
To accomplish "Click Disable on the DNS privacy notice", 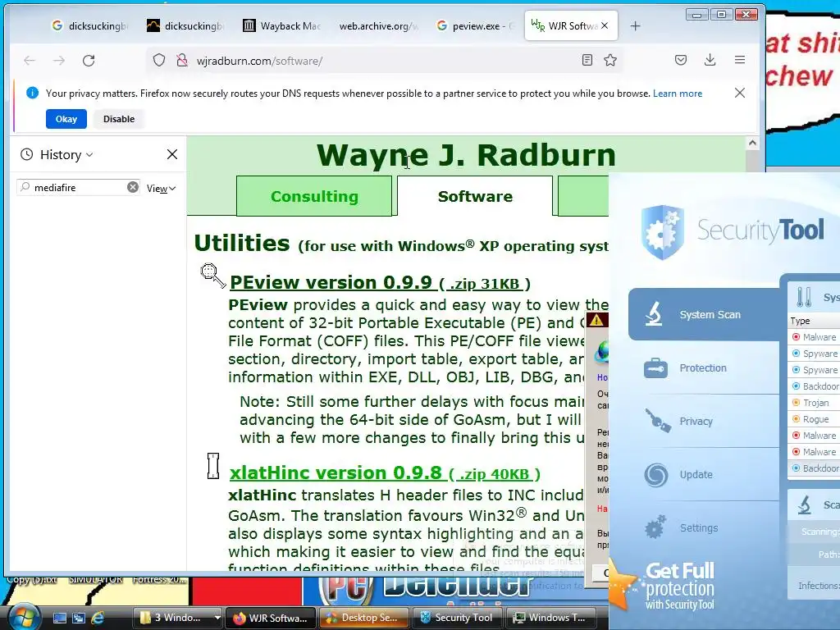I will pos(119,119).
